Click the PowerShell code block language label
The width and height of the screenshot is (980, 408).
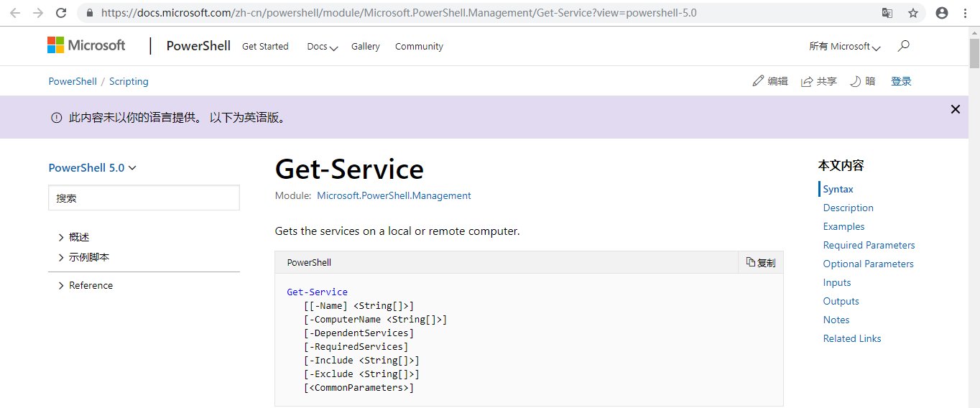(309, 263)
